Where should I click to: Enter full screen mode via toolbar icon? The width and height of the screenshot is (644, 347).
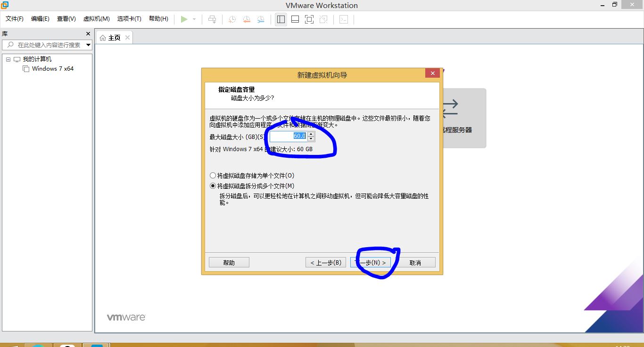pyautogui.click(x=309, y=19)
